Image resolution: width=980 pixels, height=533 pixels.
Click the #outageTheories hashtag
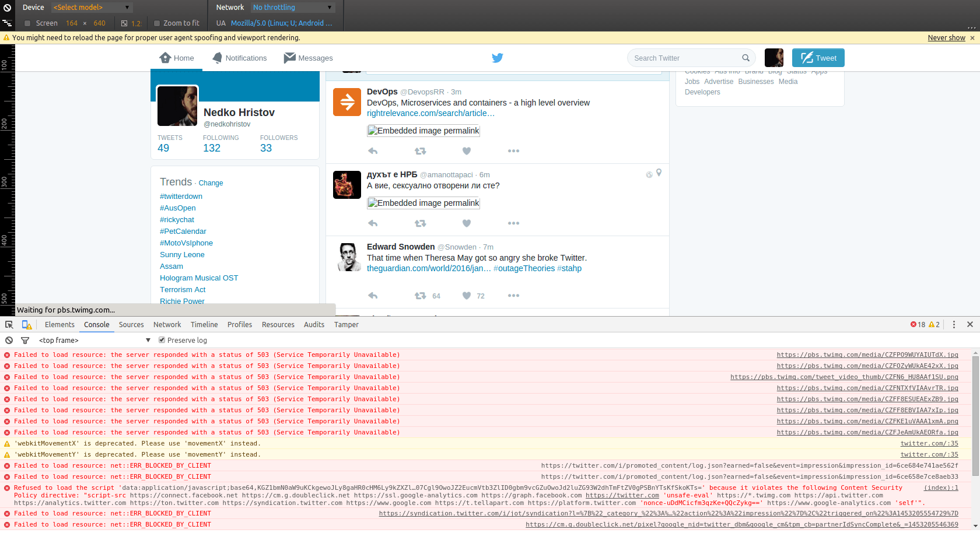click(x=524, y=268)
